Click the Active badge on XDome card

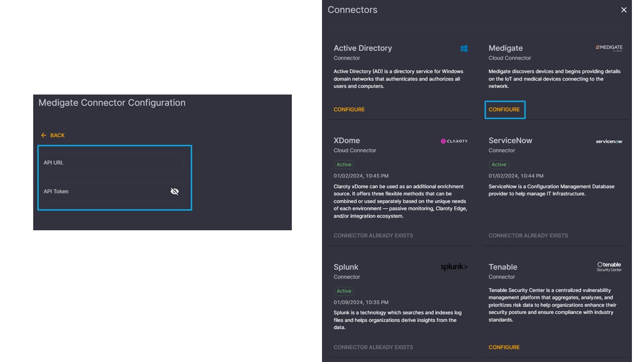(x=344, y=164)
